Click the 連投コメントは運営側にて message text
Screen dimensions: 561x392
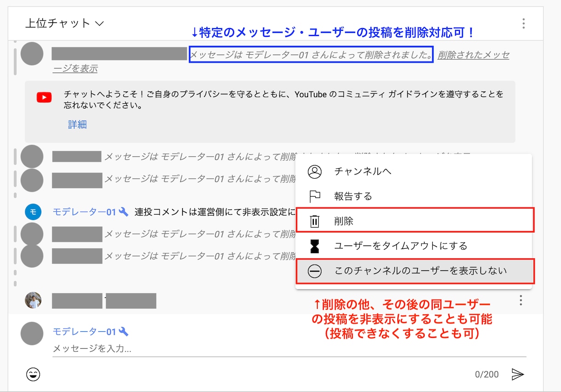[215, 212]
